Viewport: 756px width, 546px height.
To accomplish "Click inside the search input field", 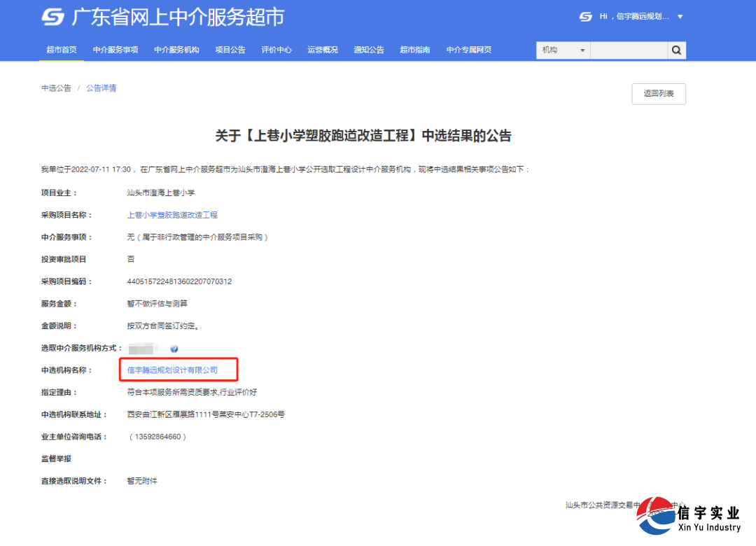I will click(x=626, y=50).
